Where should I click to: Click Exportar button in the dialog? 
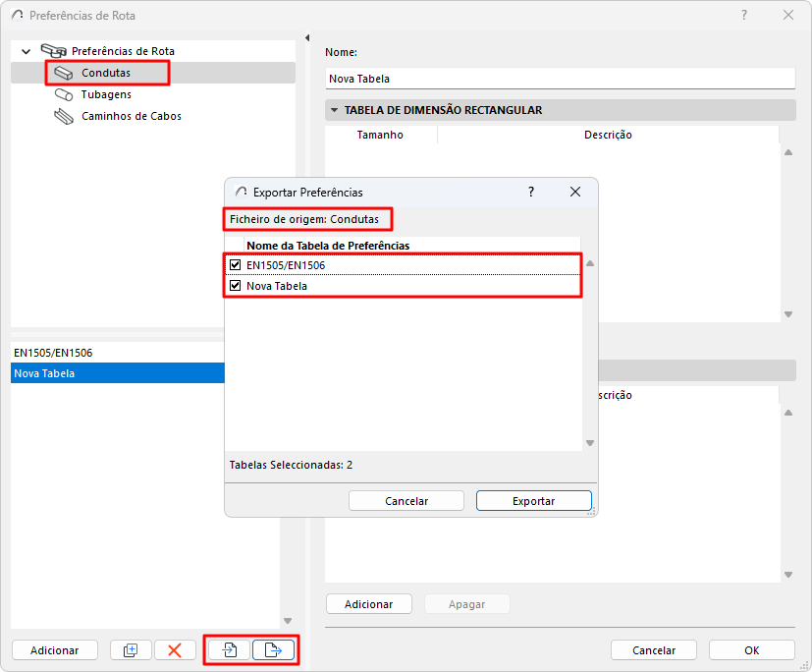(533, 501)
